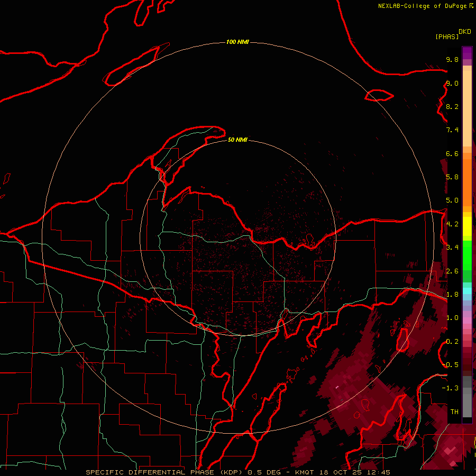Click the 9.0 legend value
Screen dimensions: 476x476
[x=452, y=84]
